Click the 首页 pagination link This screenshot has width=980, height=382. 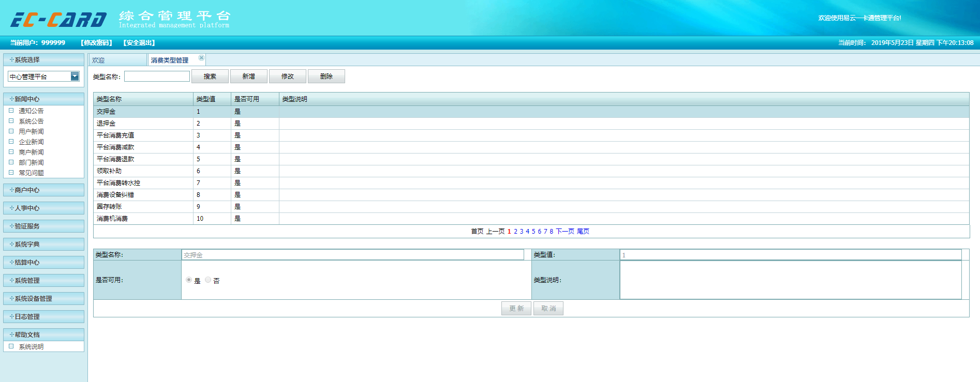477,232
